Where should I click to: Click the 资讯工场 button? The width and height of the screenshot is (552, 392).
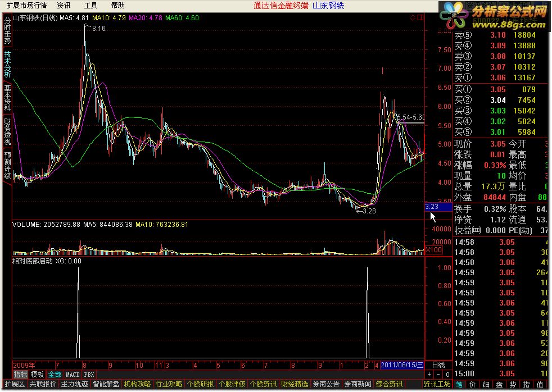[437, 384]
